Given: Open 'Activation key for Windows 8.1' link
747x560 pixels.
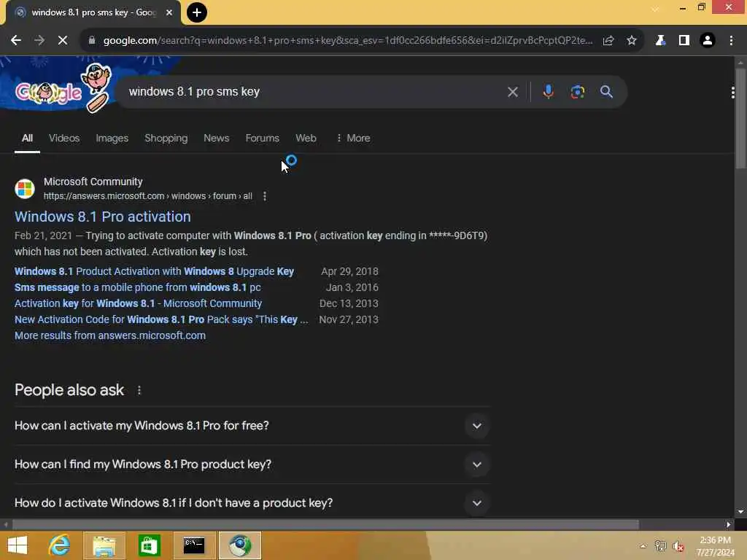Looking at the screenshot, I should (138, 304).
